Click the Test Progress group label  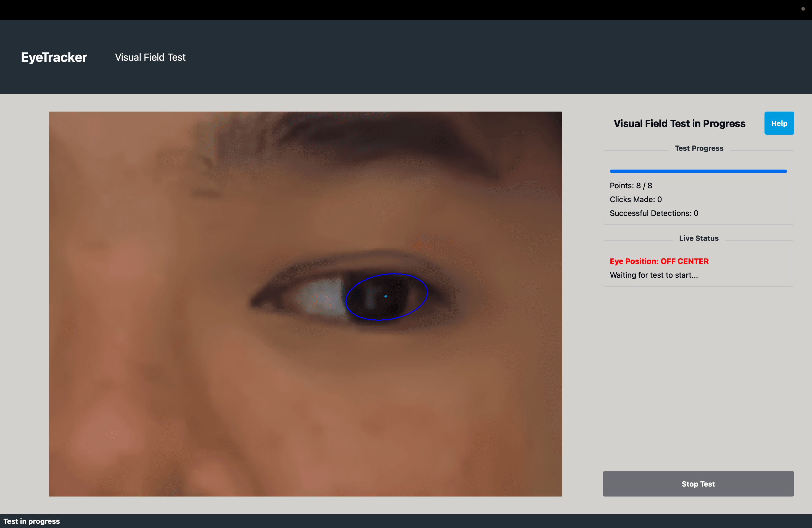click(699, 148)
